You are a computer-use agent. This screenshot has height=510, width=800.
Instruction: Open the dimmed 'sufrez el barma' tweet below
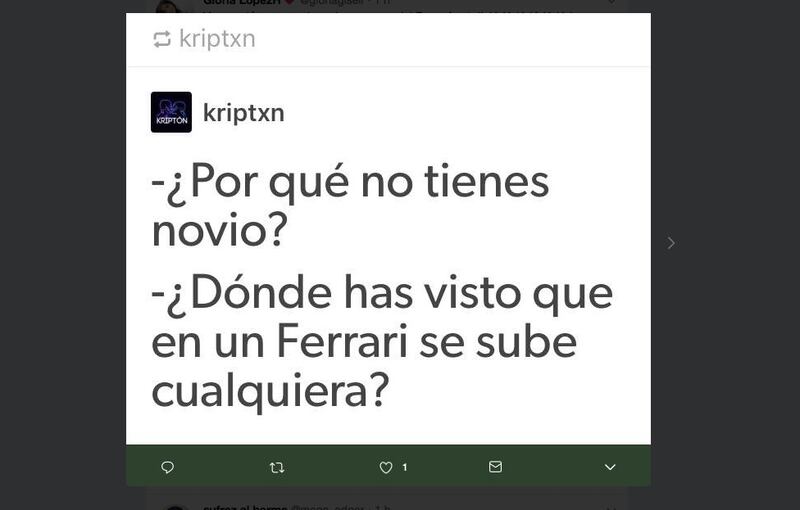point(296,507)
